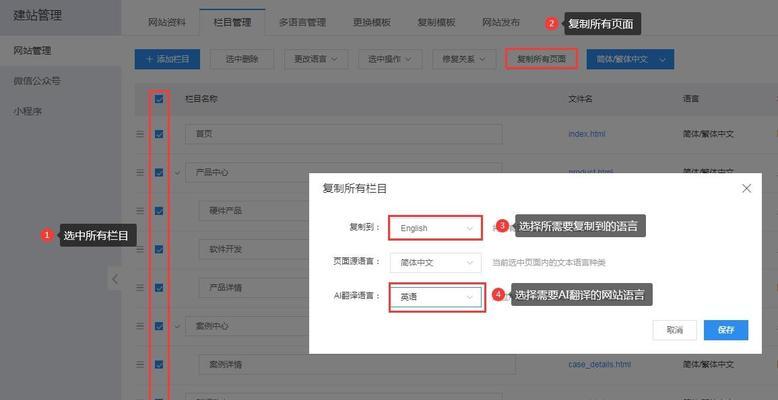Click the drag handle icon of 硬件产品 row
This screenshot has width=778, height=400.
point(140,211)
